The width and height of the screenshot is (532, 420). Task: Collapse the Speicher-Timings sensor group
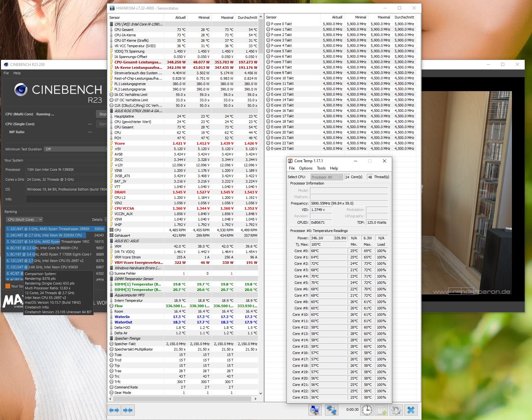coord(111,338)
